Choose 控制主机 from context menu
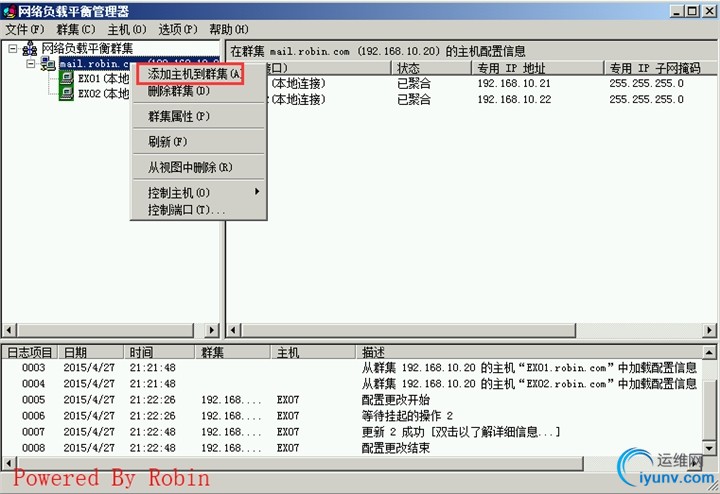This screenshot has width=720, height=494. (198, 193)
